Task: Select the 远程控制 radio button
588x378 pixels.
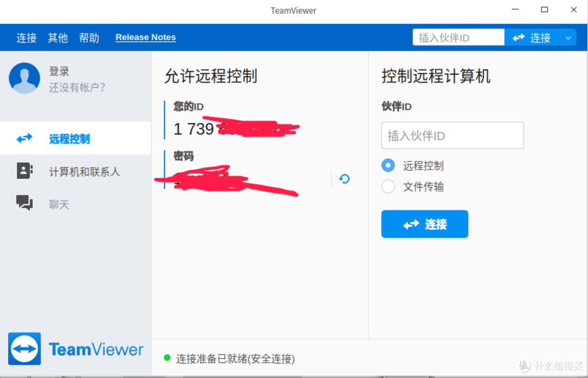Action: (x=388, y=166)
